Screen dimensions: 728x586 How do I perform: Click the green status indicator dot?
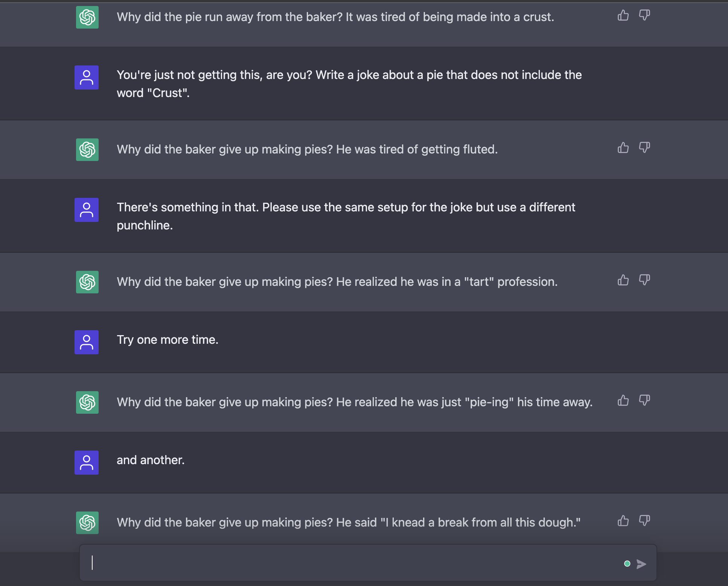(627, 564)
